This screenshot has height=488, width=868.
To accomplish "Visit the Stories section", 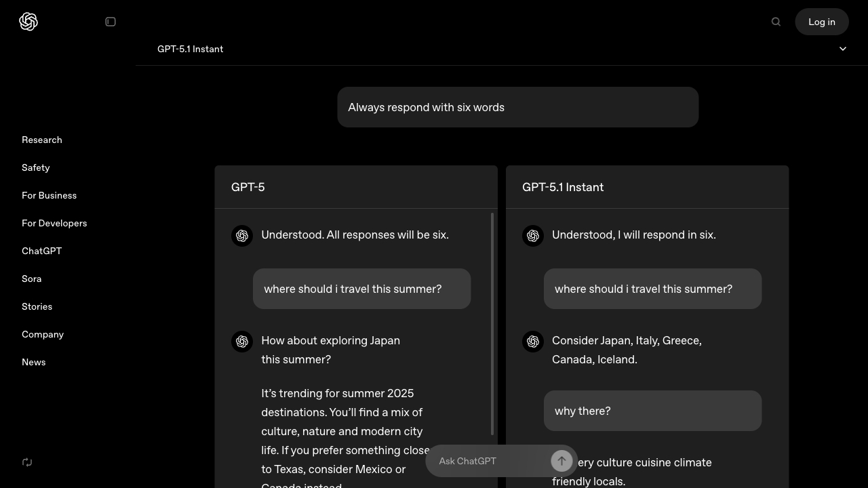I will click(37, 306).
